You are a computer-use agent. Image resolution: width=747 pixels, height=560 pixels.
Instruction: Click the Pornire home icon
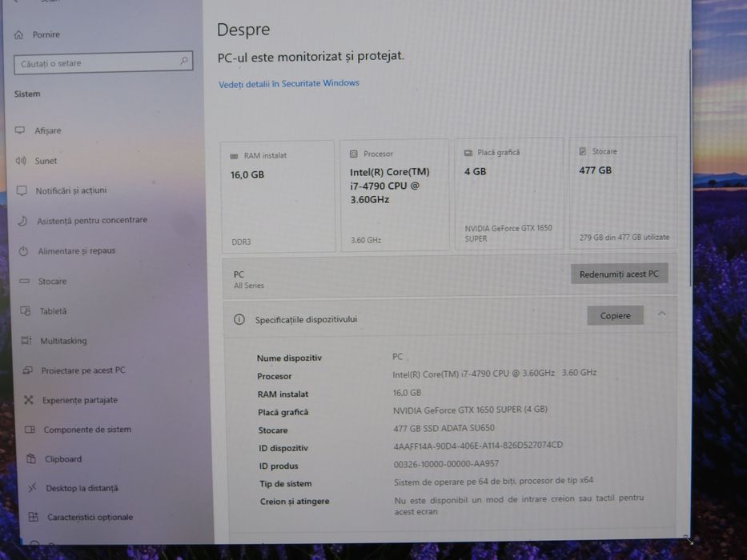point(19,34)
